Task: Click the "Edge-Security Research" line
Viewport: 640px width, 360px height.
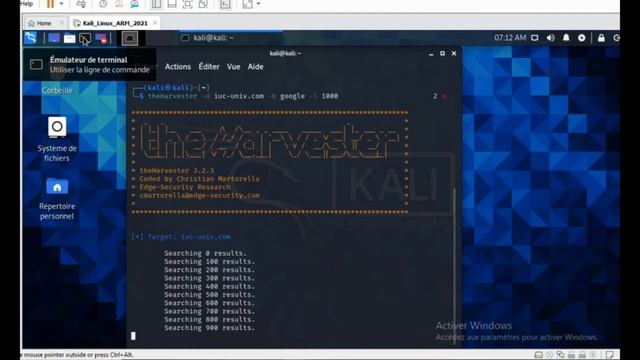Action: click(185, 187)
